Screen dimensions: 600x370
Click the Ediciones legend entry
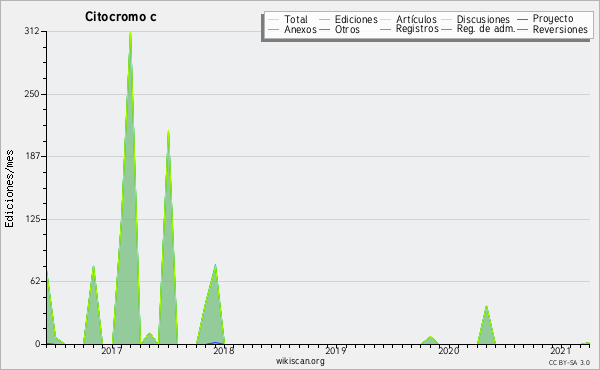[348, 19]
